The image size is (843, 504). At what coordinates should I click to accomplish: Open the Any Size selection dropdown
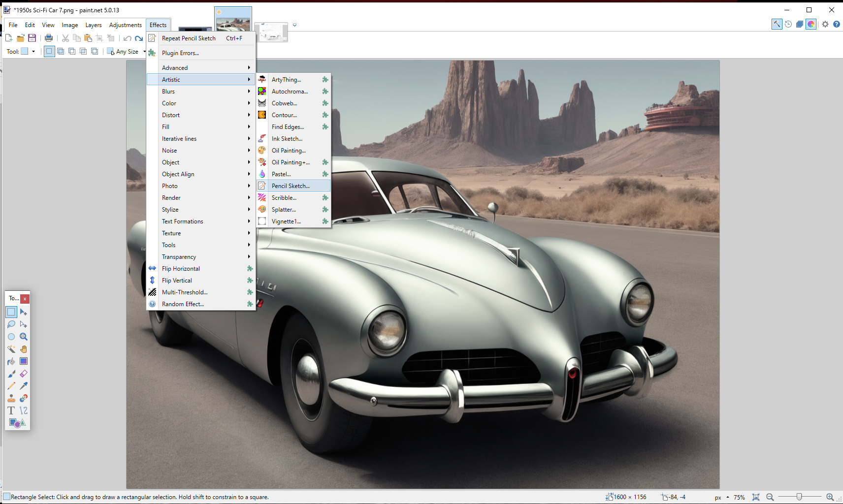click(x=127, y=51)
